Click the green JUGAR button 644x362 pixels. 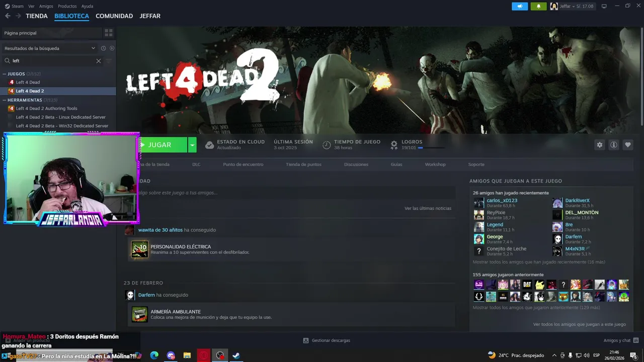163,145
